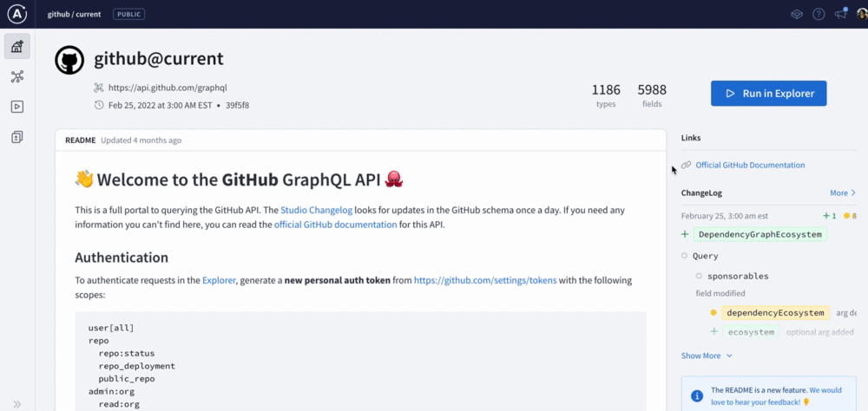
Task: Click the green plus beside ecosystem
Action: pos(714,331)
